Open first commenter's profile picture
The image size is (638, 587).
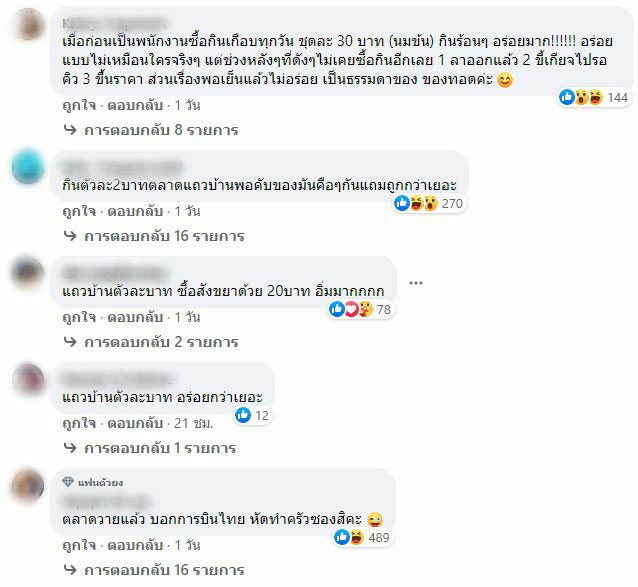click(28, 24)
